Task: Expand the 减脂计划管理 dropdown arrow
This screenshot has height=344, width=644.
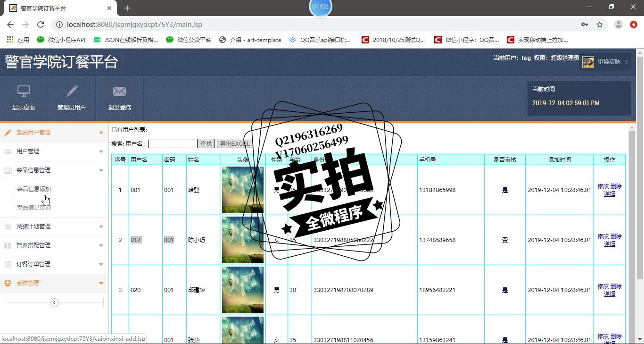Action: pos(101,227)
